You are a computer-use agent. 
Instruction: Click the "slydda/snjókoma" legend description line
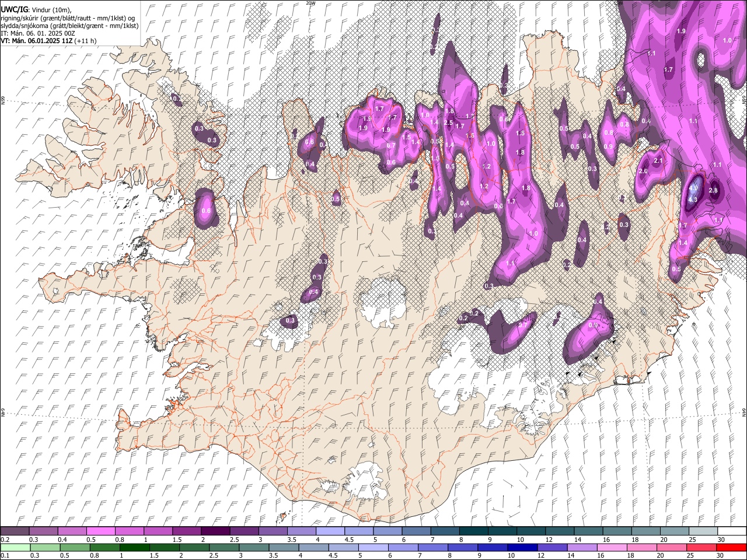pyautogui.click(x=70, y=26)
